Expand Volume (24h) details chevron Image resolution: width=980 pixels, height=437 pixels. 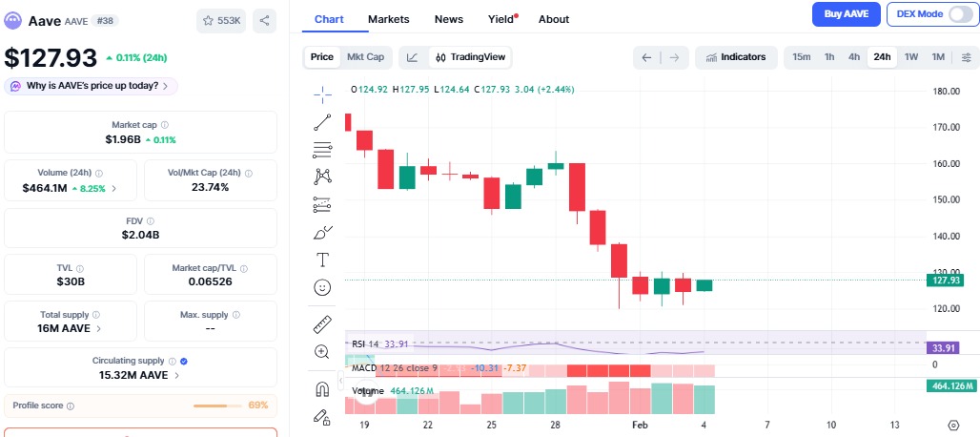(114, 189)
